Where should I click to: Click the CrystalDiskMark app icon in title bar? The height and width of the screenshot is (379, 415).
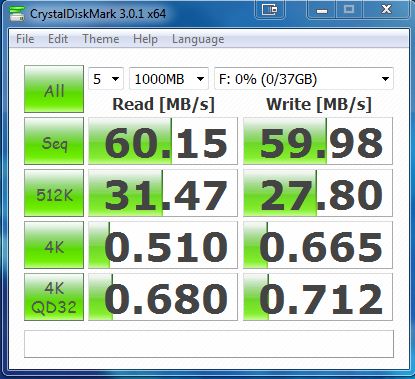(17, 14)
